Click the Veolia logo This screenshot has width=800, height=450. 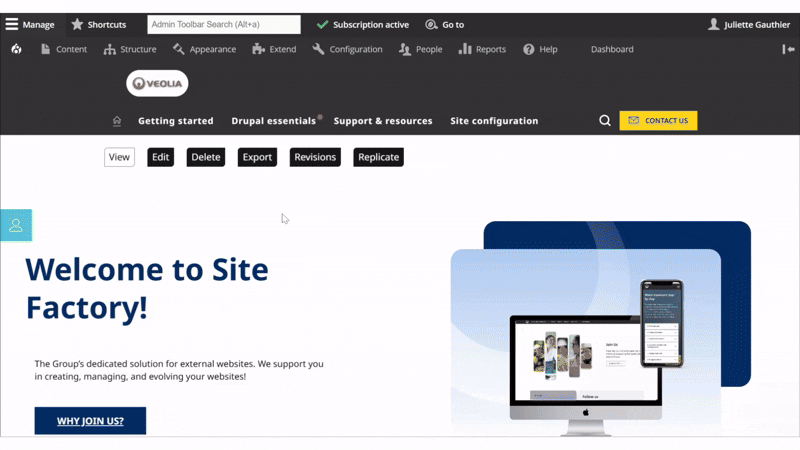pos(157,84)
